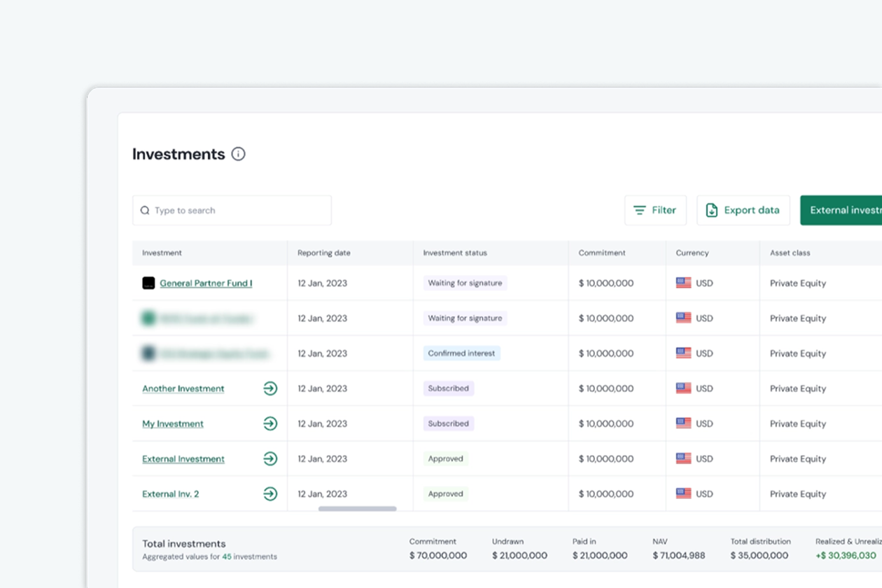Click the Reporting date column header
Viewport: 882px width, 588px height.
324,253
